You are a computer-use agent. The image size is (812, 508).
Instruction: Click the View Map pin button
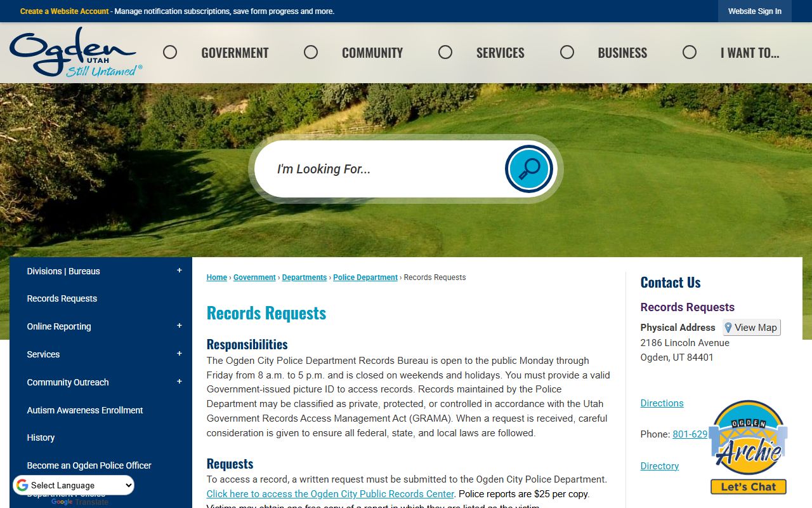[x=751, y=328]
